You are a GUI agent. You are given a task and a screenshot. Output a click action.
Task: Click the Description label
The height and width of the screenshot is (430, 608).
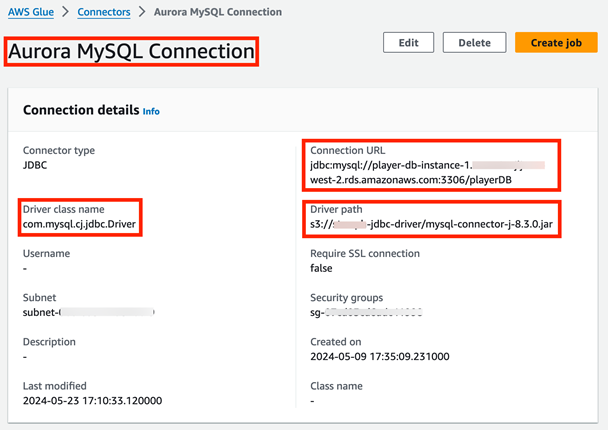(49, 342)
